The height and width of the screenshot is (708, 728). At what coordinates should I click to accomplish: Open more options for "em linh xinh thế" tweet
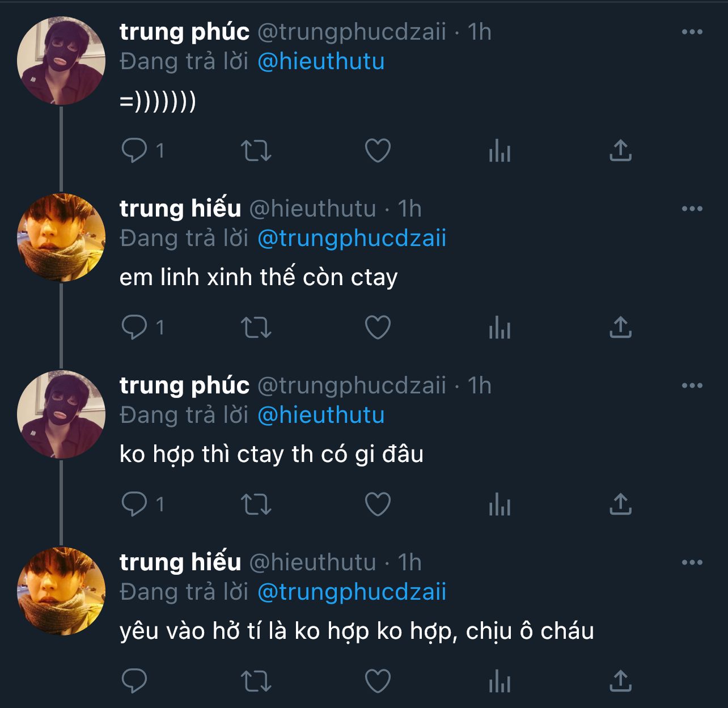[692, 209]
